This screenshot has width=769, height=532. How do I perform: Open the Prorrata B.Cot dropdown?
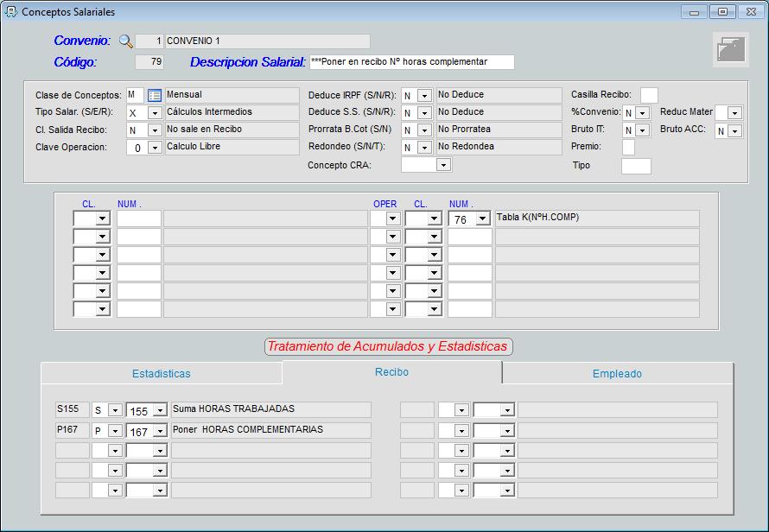click(425, 130)
